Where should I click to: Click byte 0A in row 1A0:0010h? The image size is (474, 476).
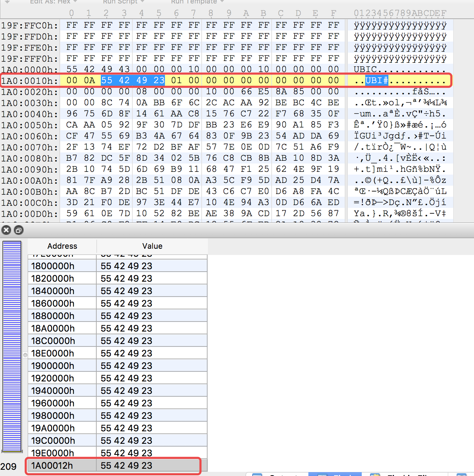tap(89, 80)
